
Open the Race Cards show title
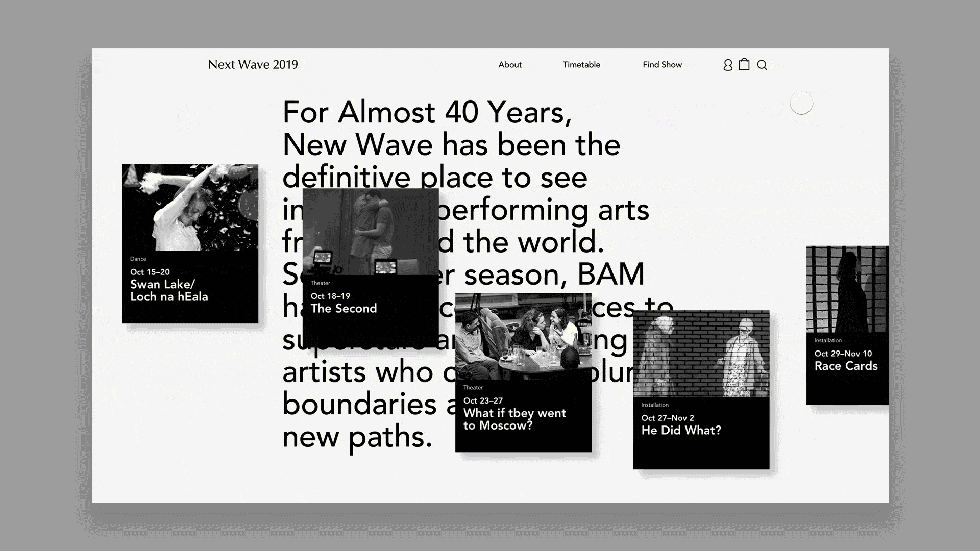[846, 366]
